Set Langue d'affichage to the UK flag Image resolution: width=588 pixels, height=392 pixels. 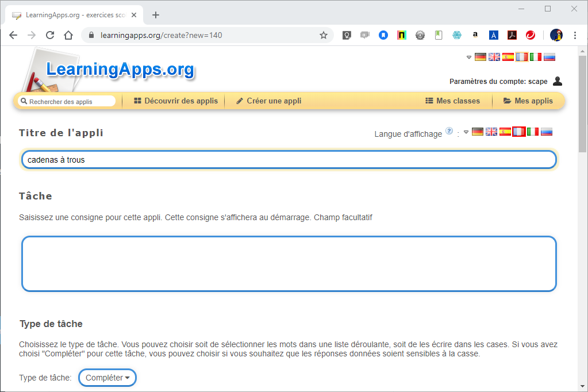(x=491, y=132)
